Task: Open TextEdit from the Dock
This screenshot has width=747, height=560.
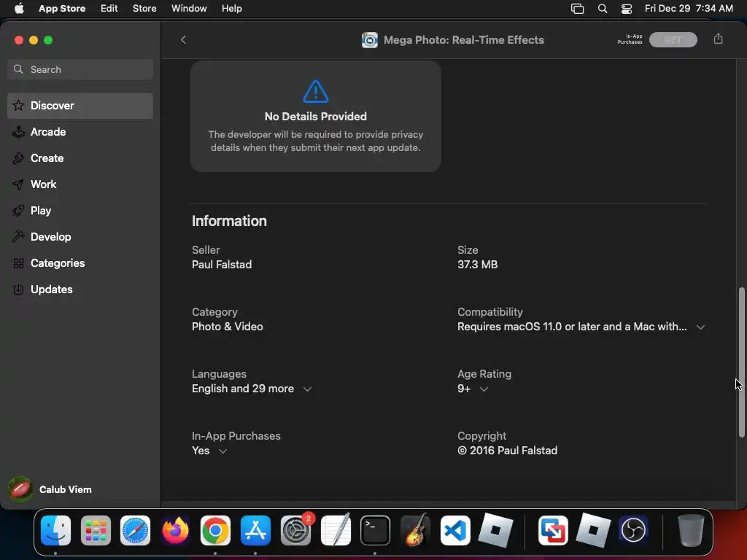Action: point(336,531)
